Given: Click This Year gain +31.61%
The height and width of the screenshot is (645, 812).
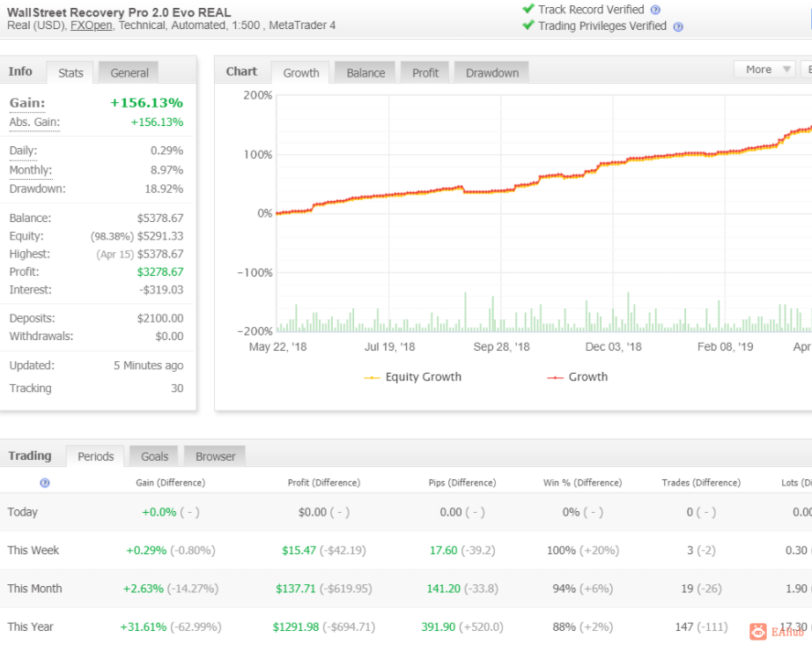Looking at the screenshot, I should pyautogui.click(x=144, y=626).
